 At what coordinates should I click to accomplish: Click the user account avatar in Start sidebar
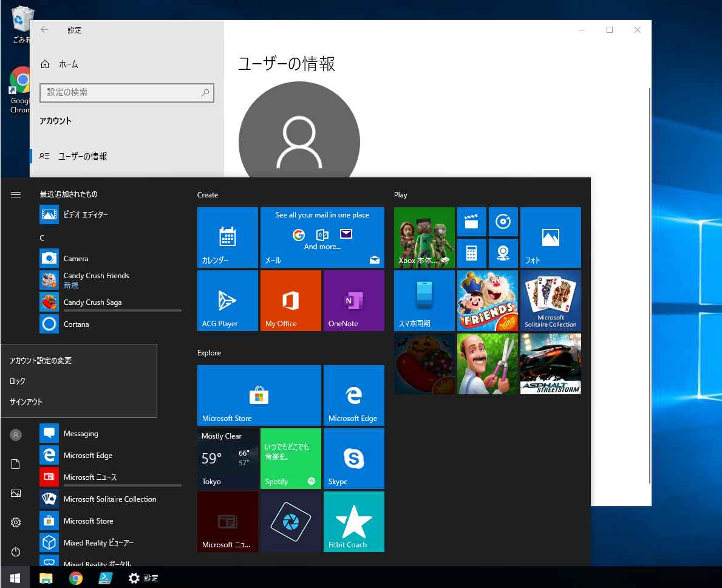[x=16, y=435]
